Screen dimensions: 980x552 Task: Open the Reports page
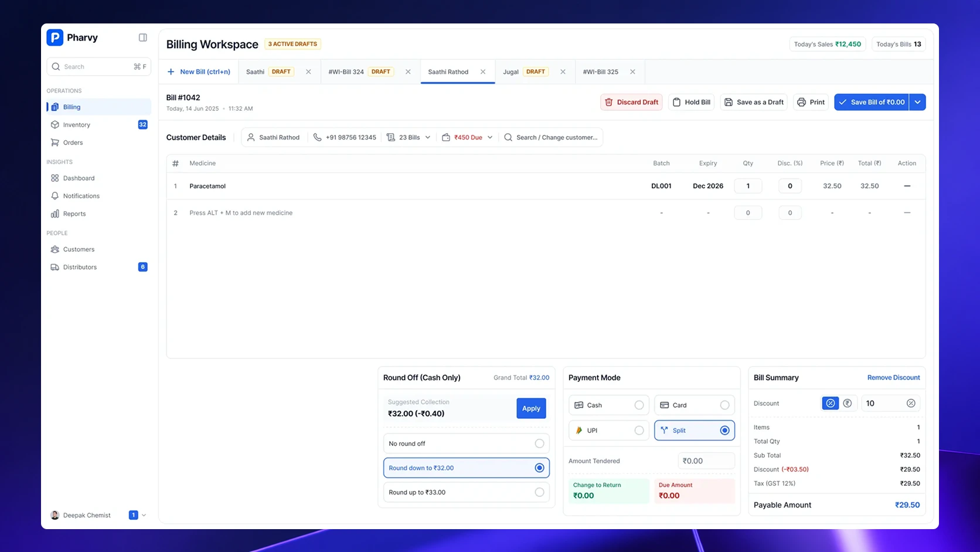coord(98,214)
